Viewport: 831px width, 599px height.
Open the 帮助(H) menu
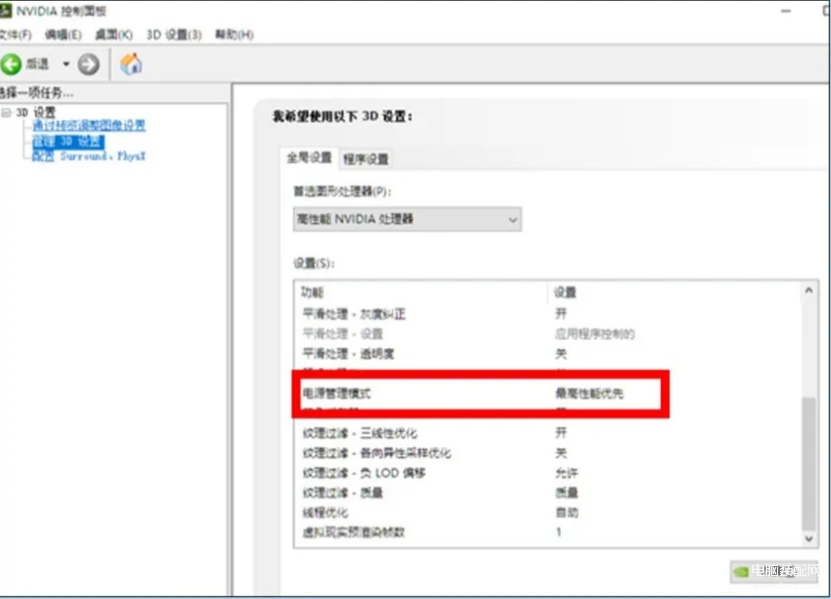[234, 34]
